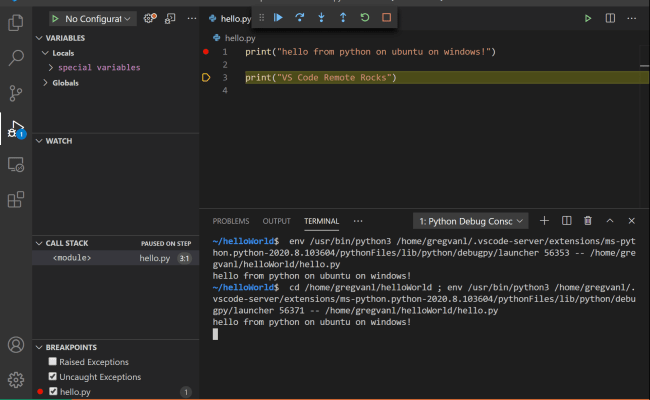The width and height of the screenshot is (650, 400).
Task: Click the PAUSED ON STEP status label
Action: (x=166, y=244)
